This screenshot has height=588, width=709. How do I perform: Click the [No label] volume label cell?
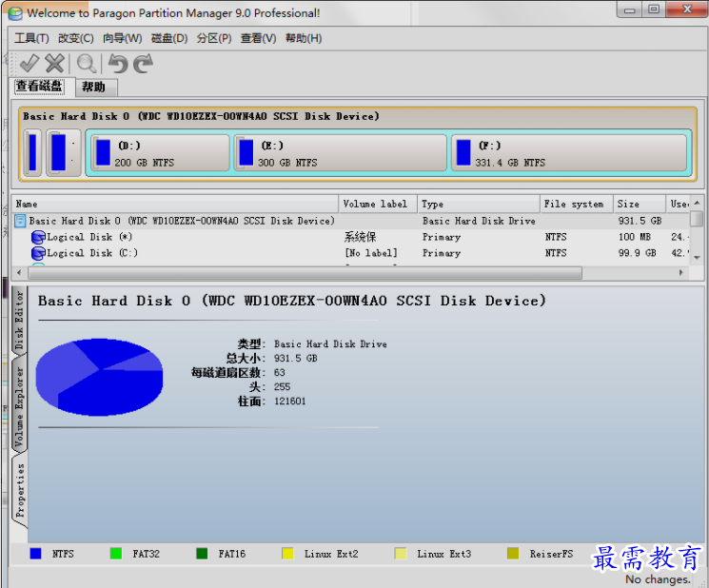pos(371,253)
